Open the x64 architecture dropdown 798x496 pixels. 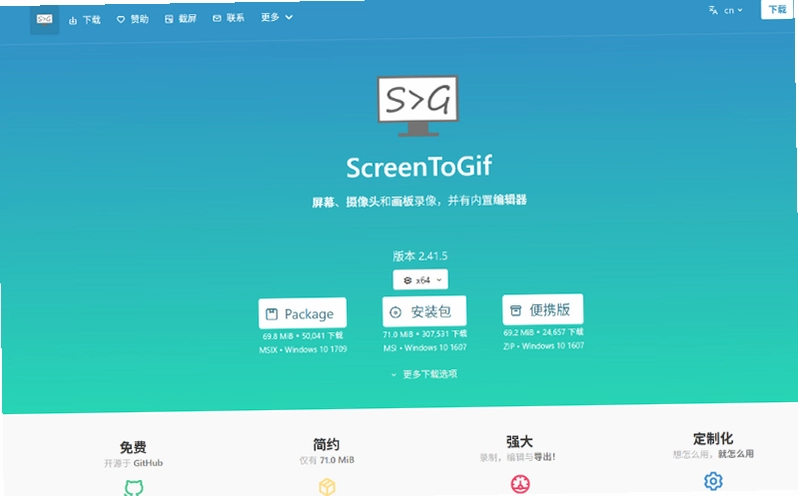pos(420,280)
